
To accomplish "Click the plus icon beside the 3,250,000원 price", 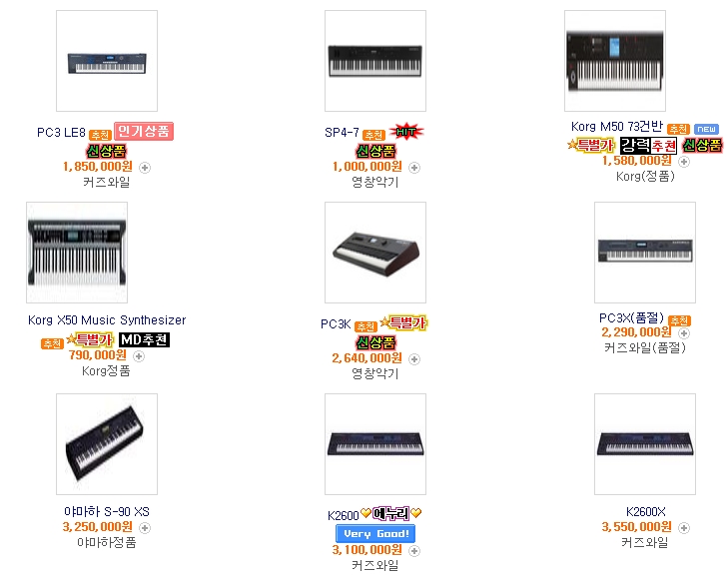I will point(145,528).
